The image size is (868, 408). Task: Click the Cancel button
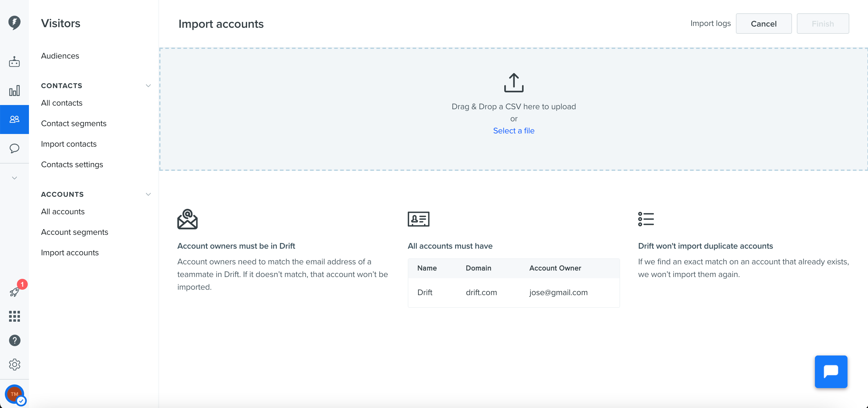tap(764, 24)
